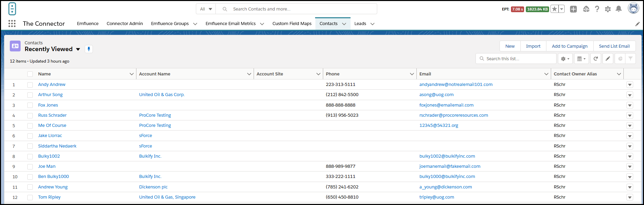This screenshot has height=205, width=644.
Task: Open the Setup gear icon
Action: [608, 9]
